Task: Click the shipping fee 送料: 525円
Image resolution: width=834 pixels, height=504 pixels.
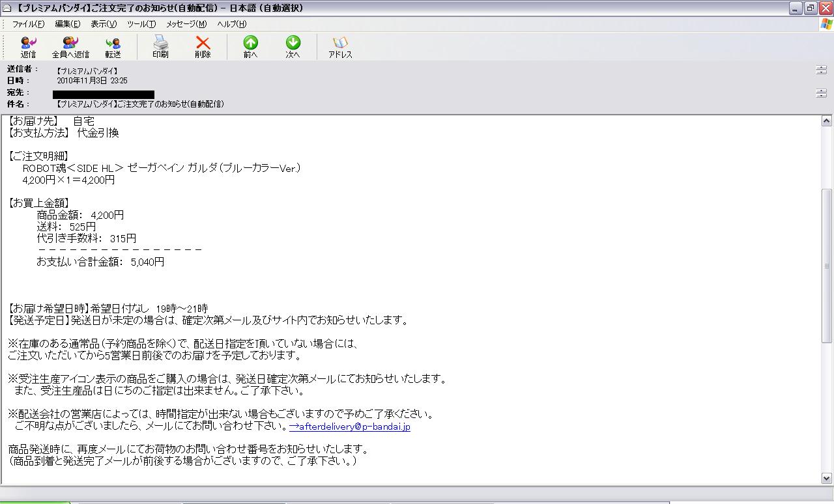Action: click(x=66, y=227)
